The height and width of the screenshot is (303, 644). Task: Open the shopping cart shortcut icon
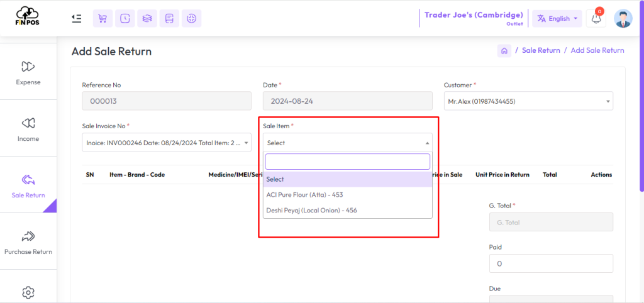click(x=103, y=18)
